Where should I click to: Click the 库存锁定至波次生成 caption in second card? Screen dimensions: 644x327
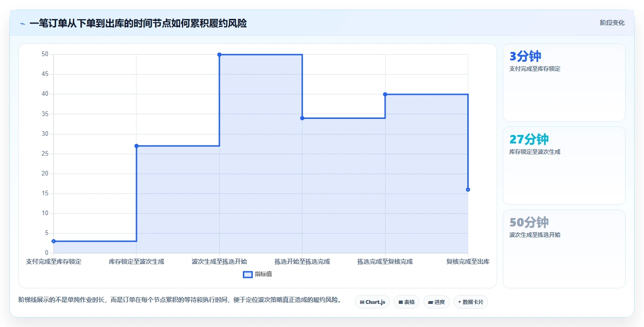click(x=535, y=152)
